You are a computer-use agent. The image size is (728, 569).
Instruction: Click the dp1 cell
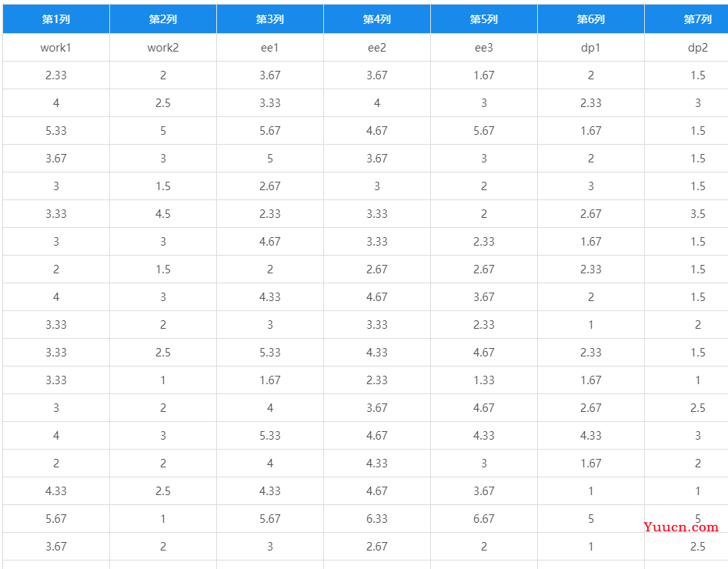pos(590,48)
